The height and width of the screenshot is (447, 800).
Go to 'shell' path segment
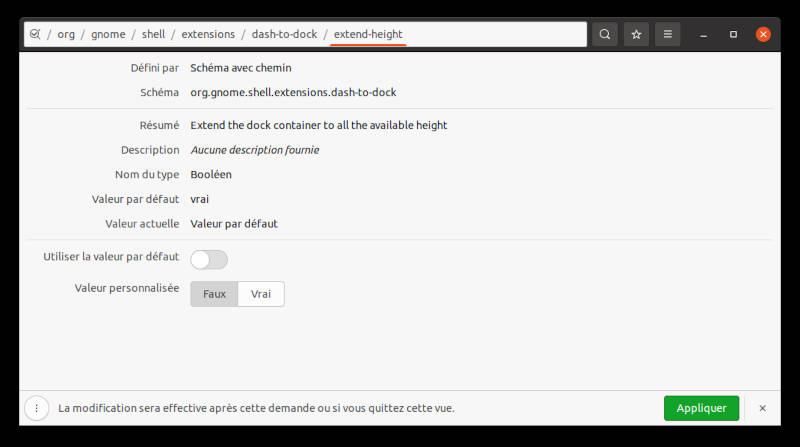coord(153,34)
